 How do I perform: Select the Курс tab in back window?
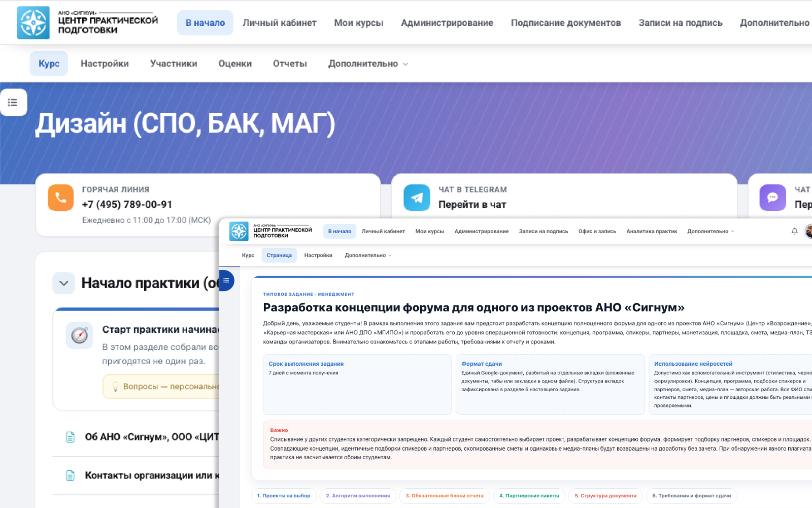[x=49, y=63]
